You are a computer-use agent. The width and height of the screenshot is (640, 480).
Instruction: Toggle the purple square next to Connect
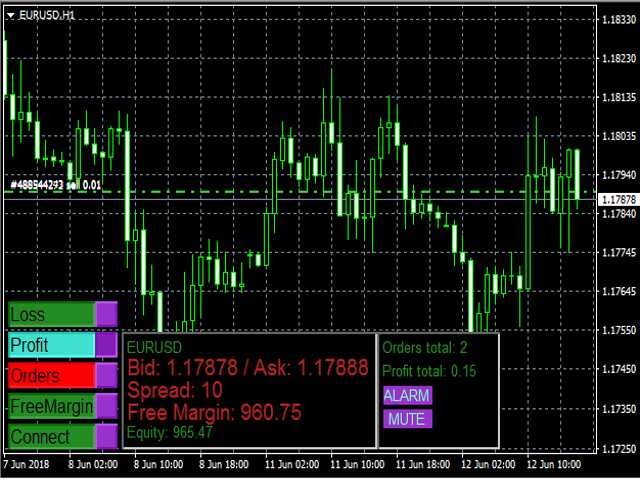pyautogui.click(x=107, y=437)
